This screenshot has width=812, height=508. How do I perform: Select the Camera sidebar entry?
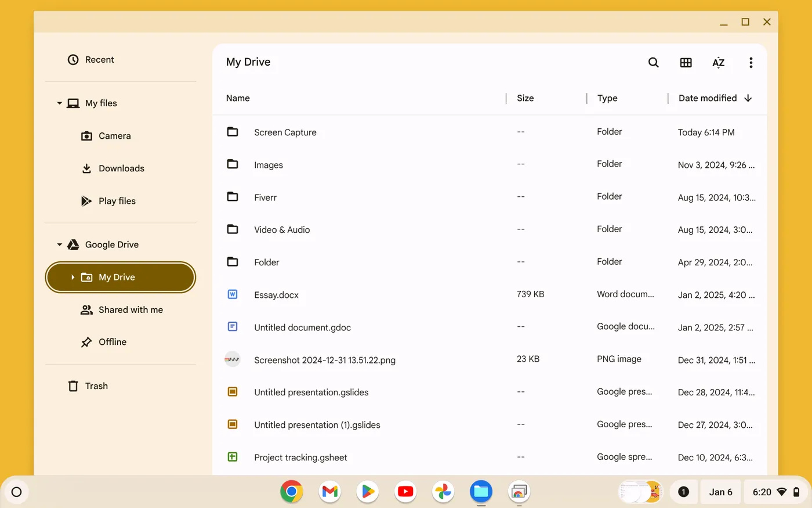(x=121, y=136)
